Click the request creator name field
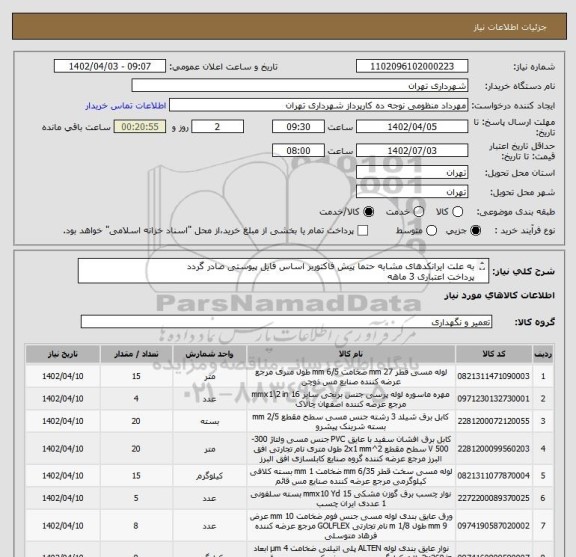This screenshot has height=557, width=576. click(318, 105)
